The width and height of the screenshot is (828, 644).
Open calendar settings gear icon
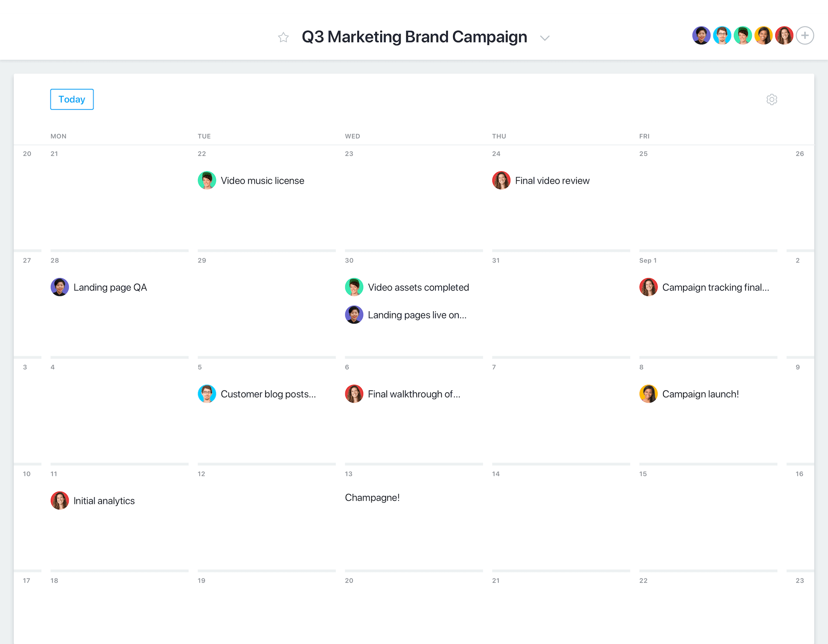coord(772,100)
